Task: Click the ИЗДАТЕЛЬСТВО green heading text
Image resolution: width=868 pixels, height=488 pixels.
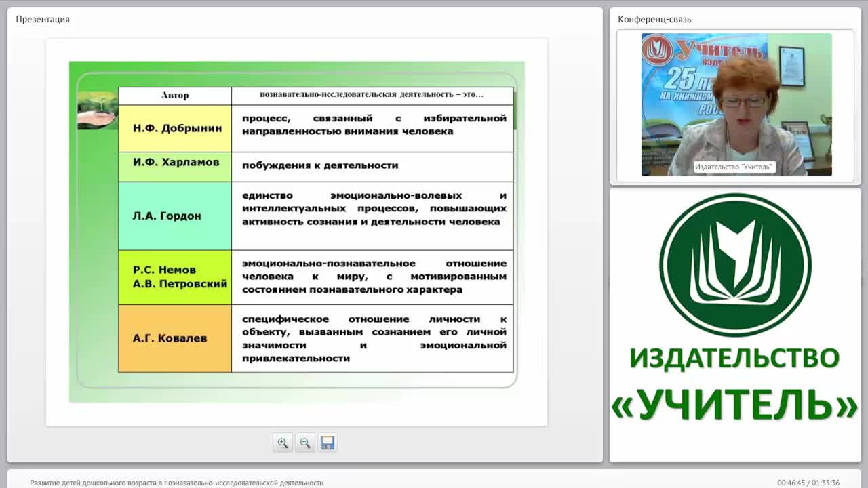Action: click(735, 358)
